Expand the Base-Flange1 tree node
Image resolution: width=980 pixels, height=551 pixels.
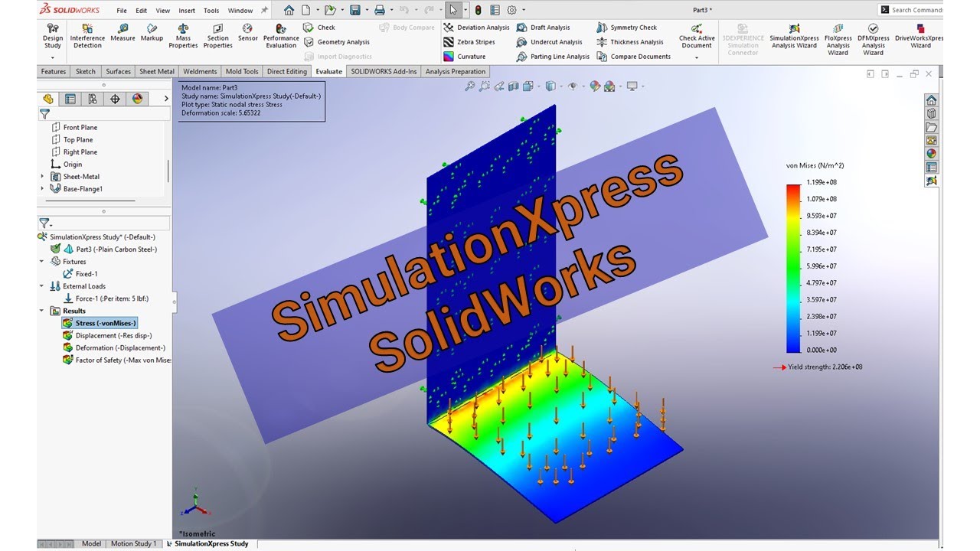42,189
